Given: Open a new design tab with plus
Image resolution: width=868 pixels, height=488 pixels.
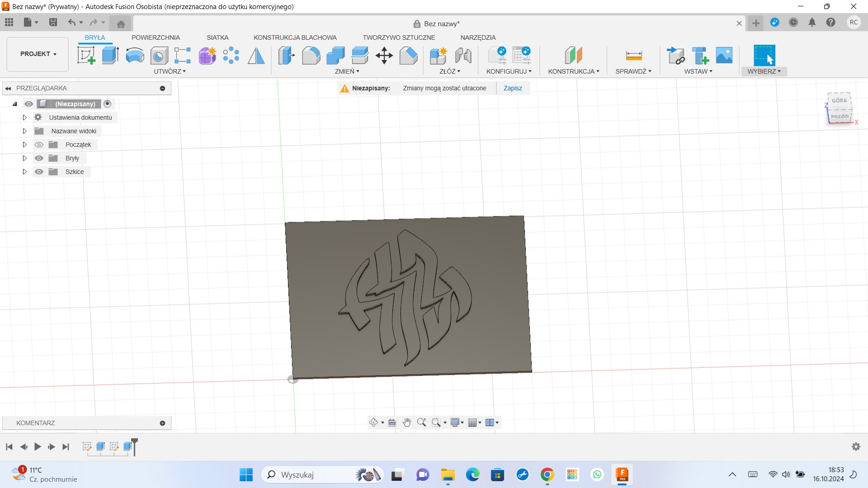Looking at the screenshot, I should click(x=756, y=23).
